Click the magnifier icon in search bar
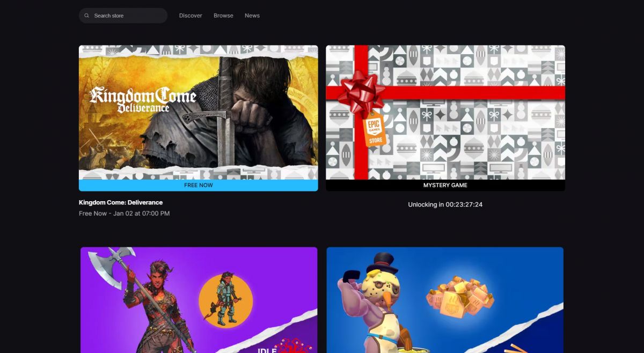This screenshot has width=644, height=353. coord(87,16)
